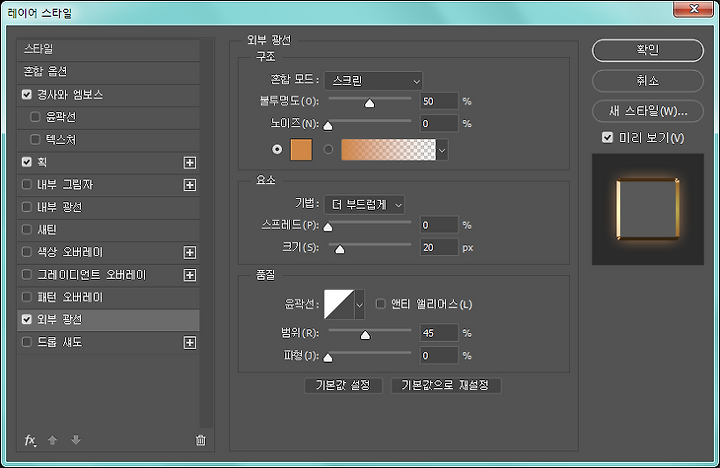Image resolution: width=720 pixels, height=468 pixels.
Task: Open 기법 dropdown showing 더 부드럽게
Action: pyautogui.click(x=364, y=205)
